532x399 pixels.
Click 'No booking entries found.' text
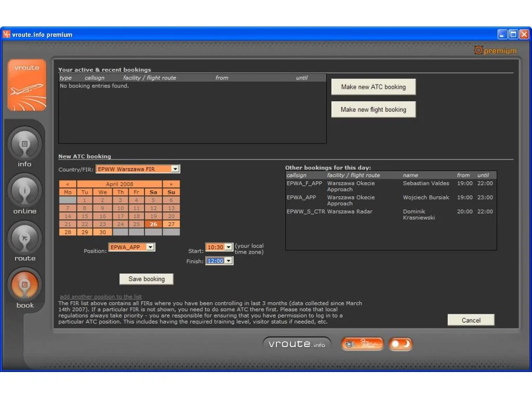(x=95, y=86)
